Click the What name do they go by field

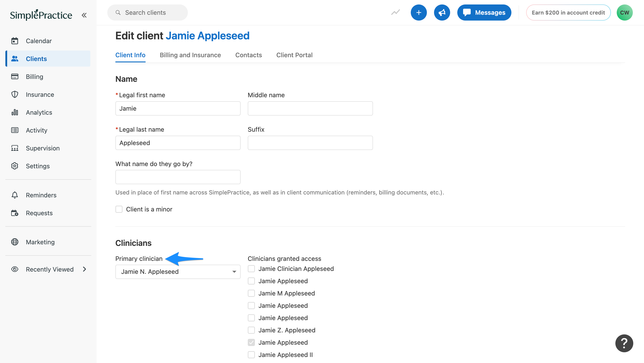[x=178, y=177]
